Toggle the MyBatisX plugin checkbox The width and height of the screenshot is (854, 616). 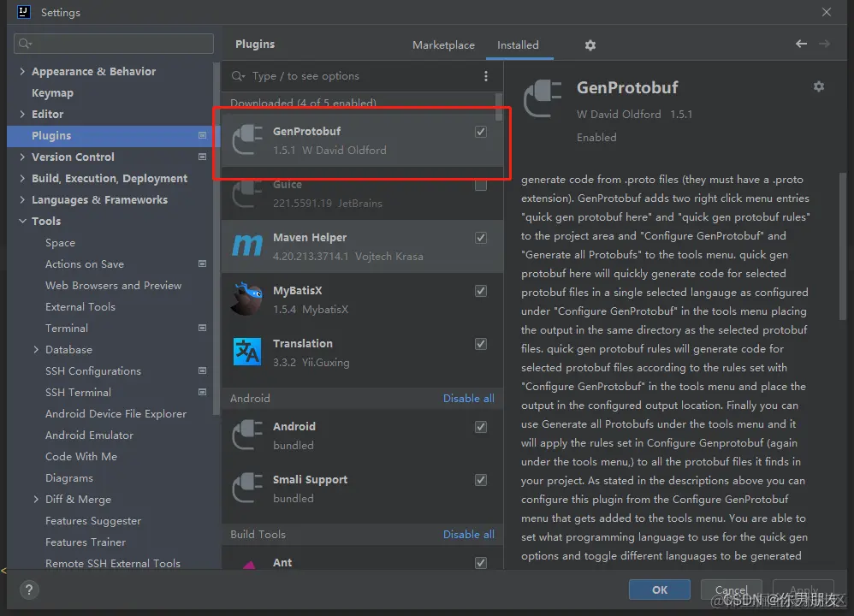click(x=481, y=292)
